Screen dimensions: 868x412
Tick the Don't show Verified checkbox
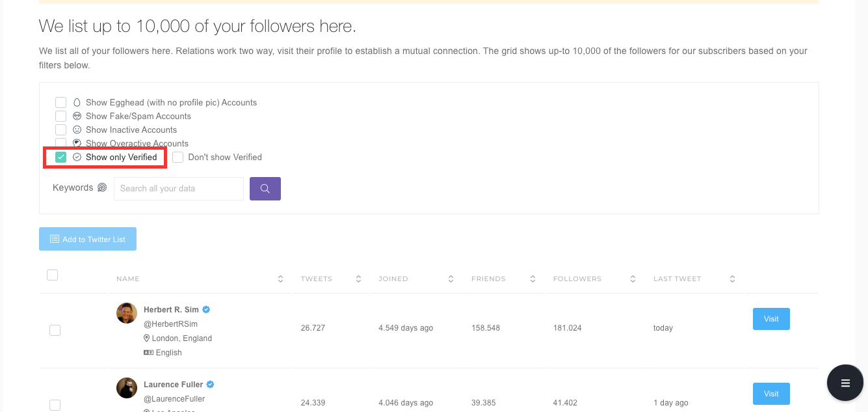pyautogui.click(x=178, y=157)
